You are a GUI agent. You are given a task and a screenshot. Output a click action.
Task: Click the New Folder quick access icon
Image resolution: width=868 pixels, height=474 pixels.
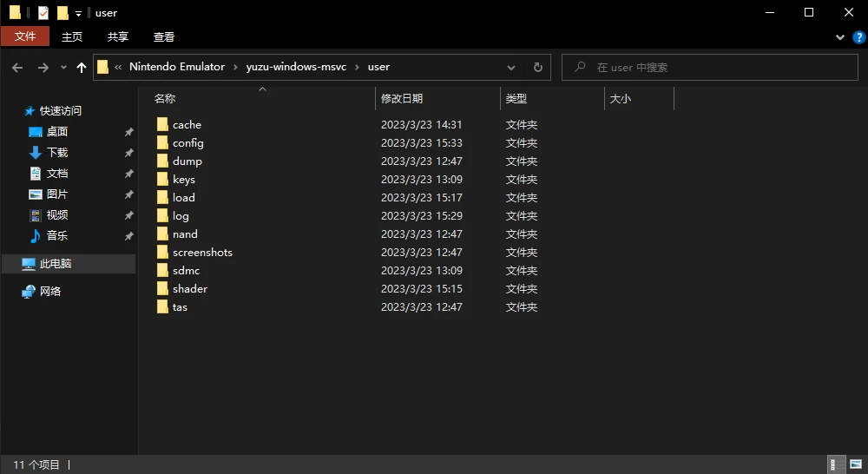pyautogui.click(x=62, y=13)
